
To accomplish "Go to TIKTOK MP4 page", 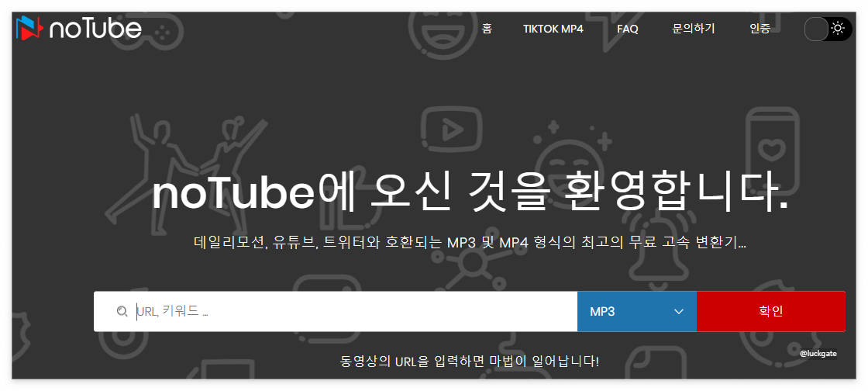I will [x=553, y=29].
